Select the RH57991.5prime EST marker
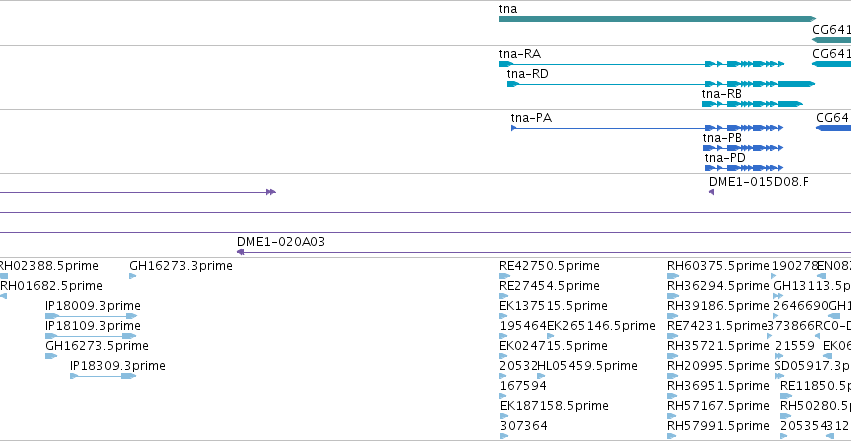The height and width of the screenshot is (441, 851). tap(672, 436)
